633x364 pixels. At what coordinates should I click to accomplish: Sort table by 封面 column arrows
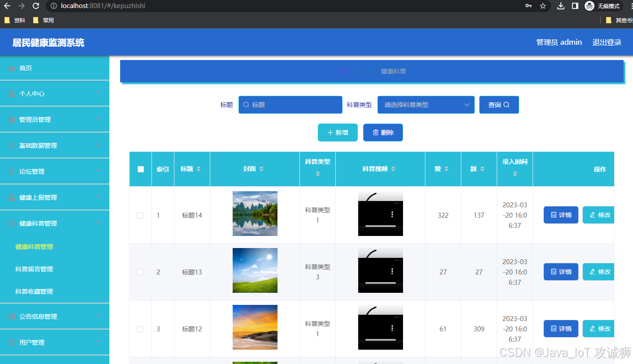click(x=261, y=169)
